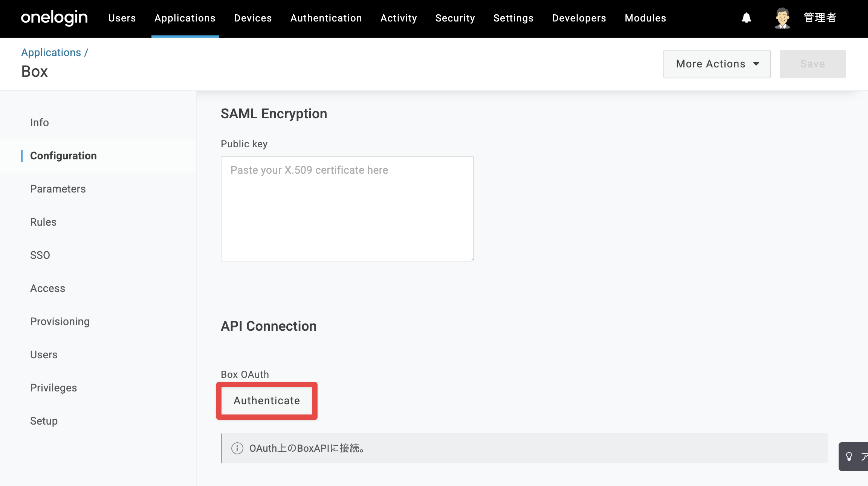Click the admin user avatar

coord(782,18)
